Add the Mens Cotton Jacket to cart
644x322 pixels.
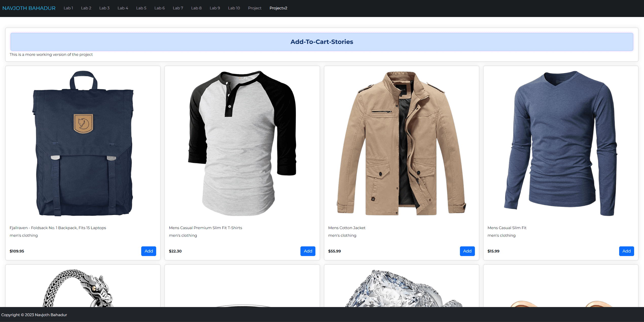467,251
